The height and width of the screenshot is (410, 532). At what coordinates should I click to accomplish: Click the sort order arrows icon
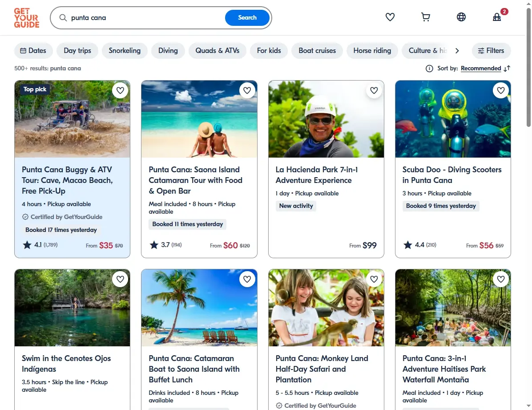point(507,69)
